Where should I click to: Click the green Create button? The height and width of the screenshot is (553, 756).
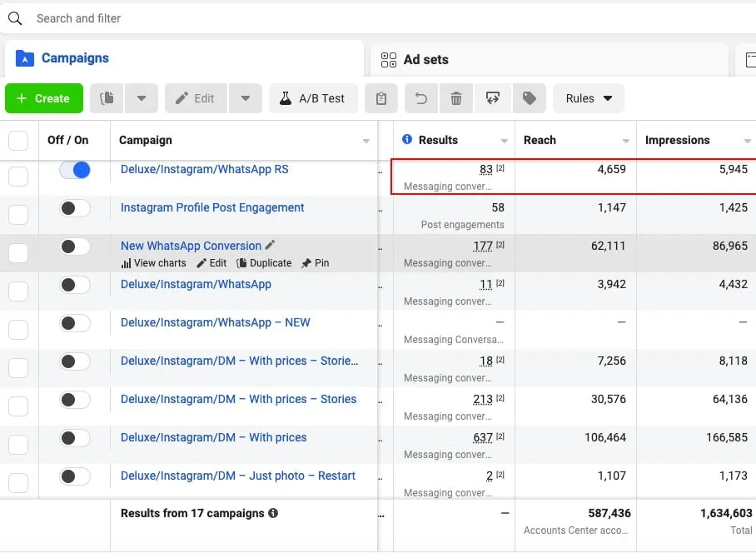point(44,98)
